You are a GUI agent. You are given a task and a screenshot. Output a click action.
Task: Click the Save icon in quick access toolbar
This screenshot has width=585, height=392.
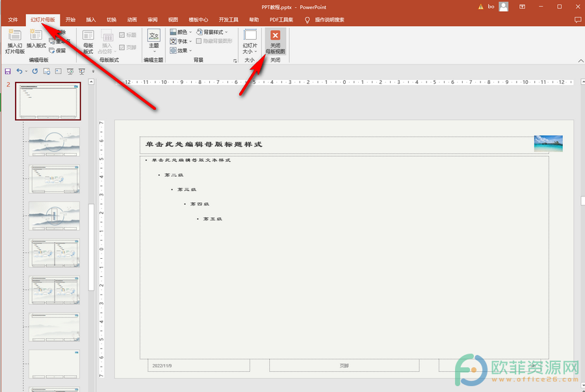[x=7, y=72]
